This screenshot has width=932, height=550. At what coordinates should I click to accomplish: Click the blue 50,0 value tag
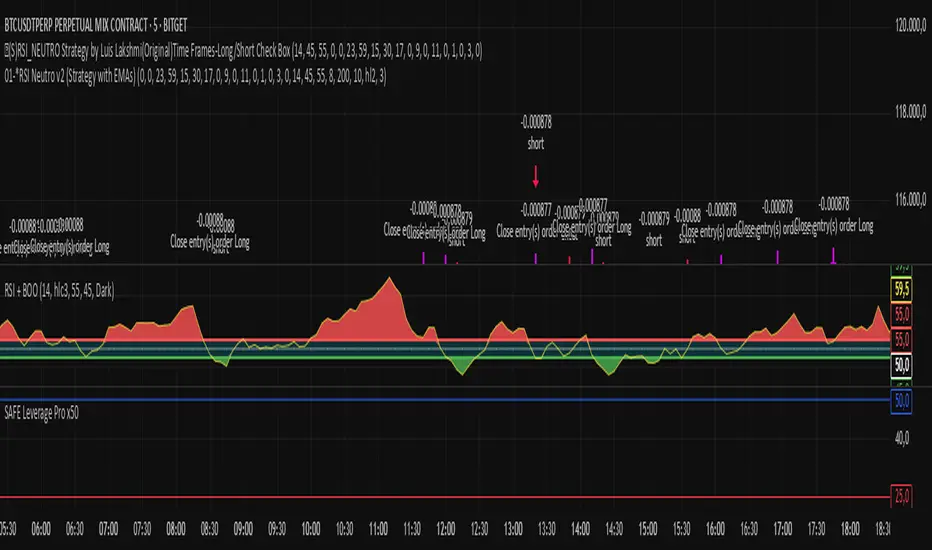[902, 401]
